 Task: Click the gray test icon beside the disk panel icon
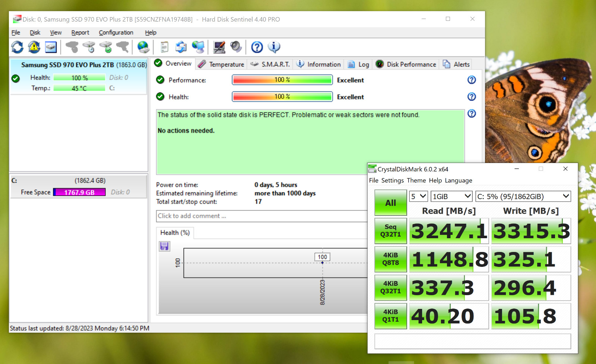(72, 47)
